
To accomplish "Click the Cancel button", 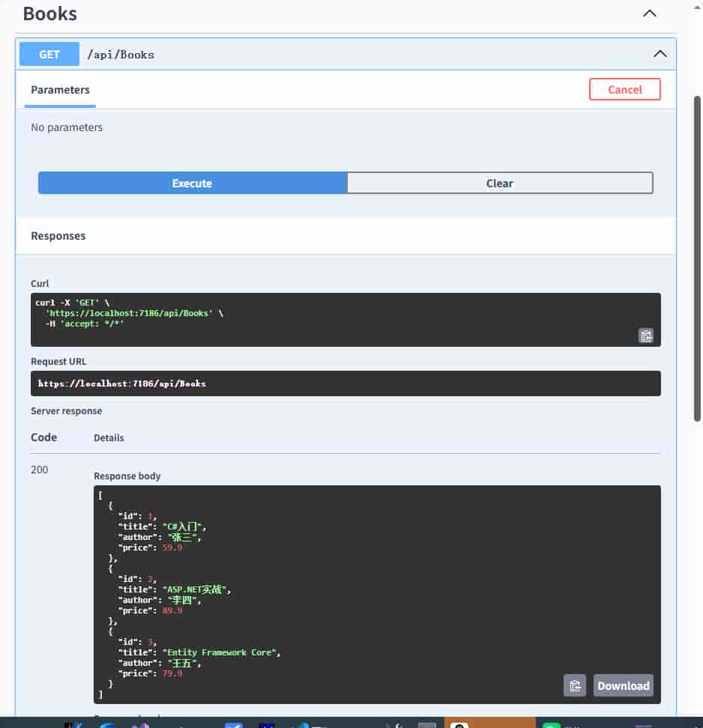I will pyautogui.click(x=624, y=89).
